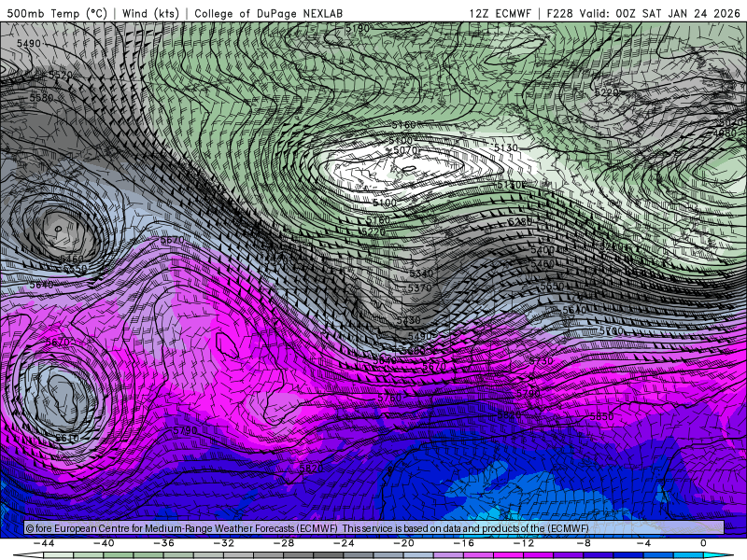
Task: Select the -32 color scale label
Action: [224, 543]
